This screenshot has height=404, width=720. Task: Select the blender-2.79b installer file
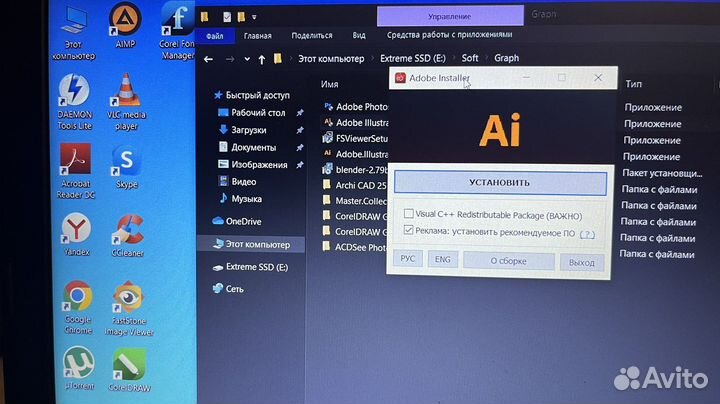coord(355,169)
